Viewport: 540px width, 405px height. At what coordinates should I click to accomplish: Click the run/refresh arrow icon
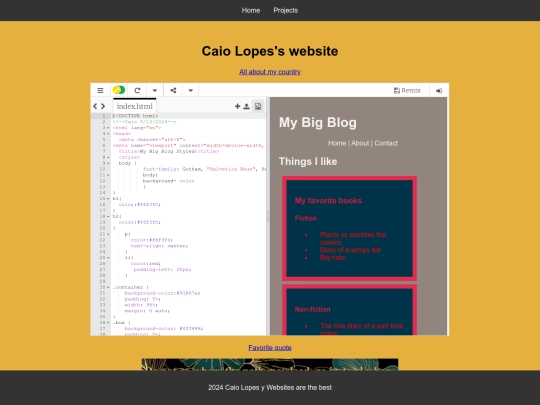click(x=137, y=90)
